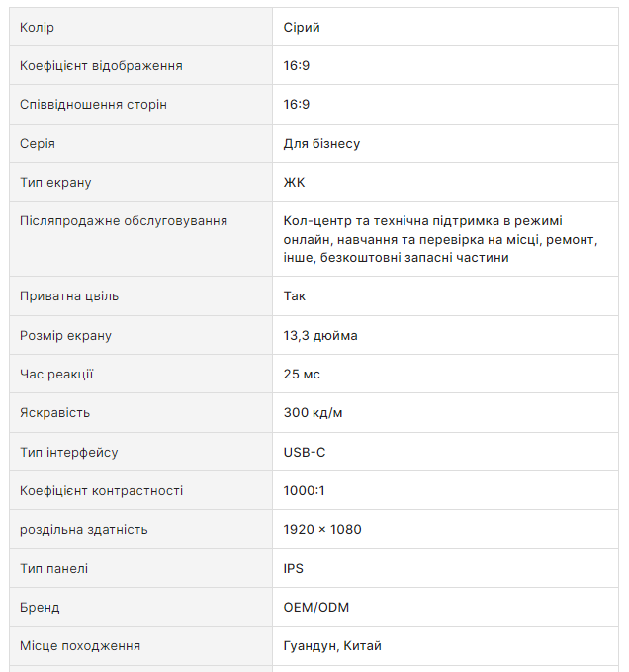Select the "13,3 дюйма" screen size value
This screenshot has height=672, width=629.
click(x=320, y=335)
